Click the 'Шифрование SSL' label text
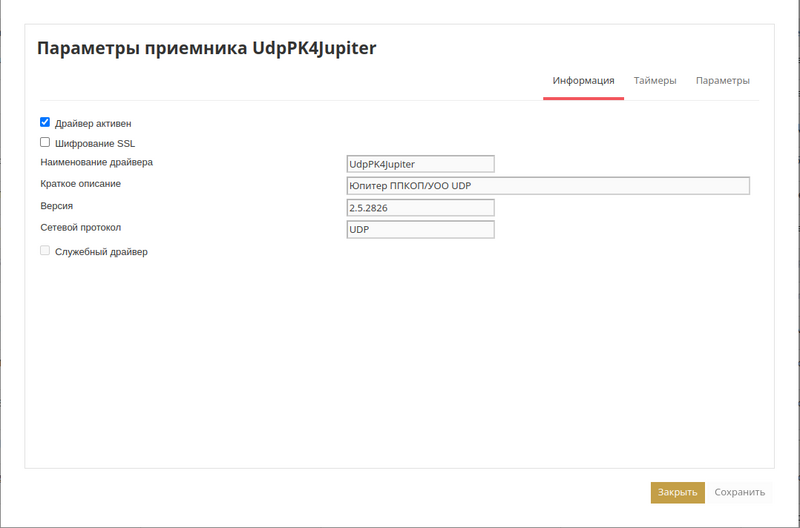Image resolution: width=800 pixels, height=528 pixels. pyautogui.click(x=95, y=144)
